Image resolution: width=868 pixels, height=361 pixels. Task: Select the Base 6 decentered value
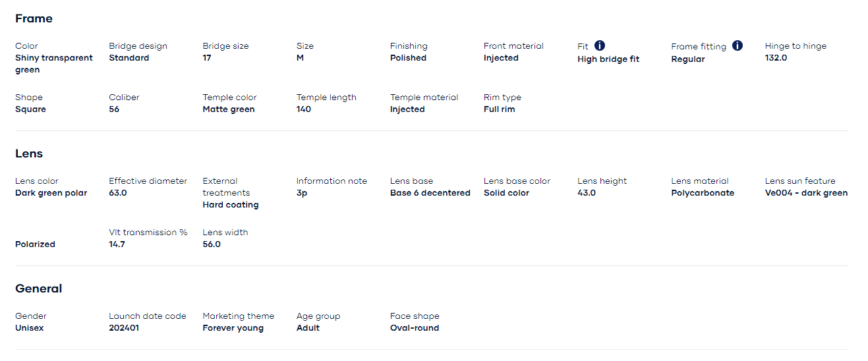(x=430, y=193)
